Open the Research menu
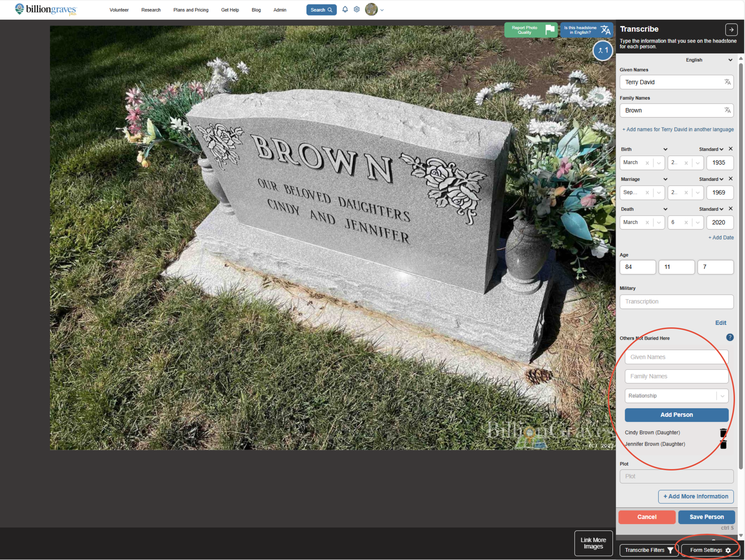The width and height of the screenshot is (745, 560). (151, 10)
